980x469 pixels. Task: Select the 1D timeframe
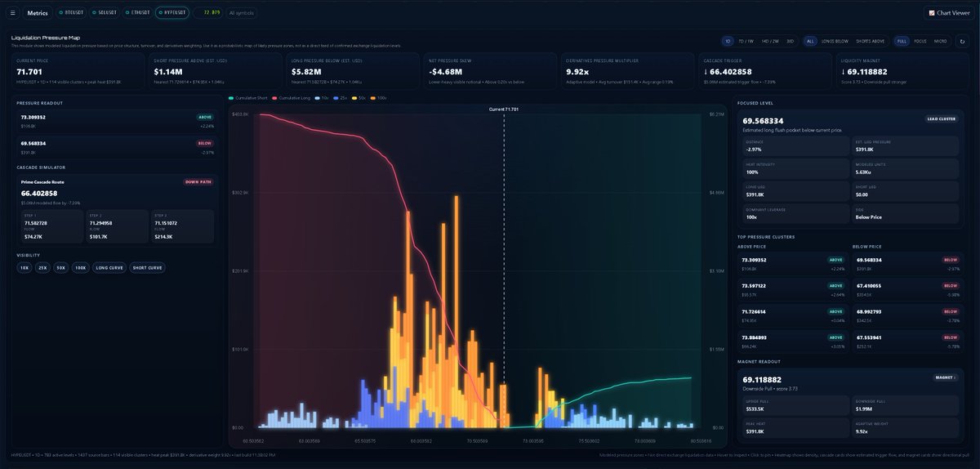727,41
